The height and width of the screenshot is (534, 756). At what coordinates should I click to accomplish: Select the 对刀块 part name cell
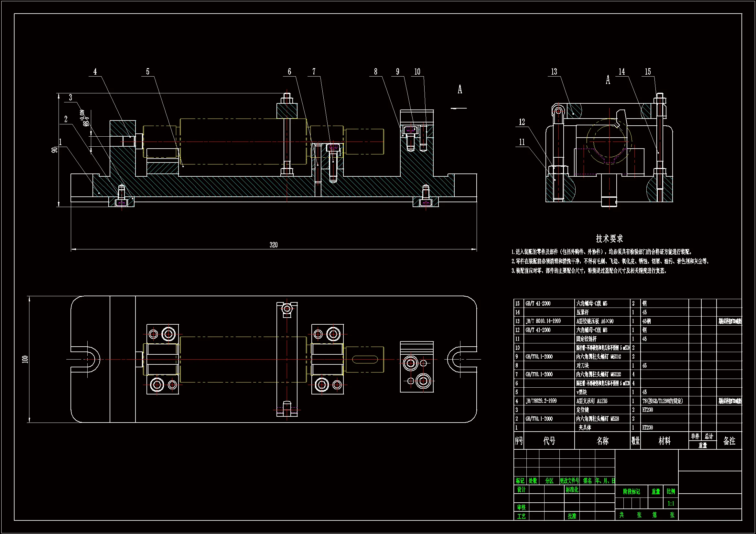click(582, 366)
